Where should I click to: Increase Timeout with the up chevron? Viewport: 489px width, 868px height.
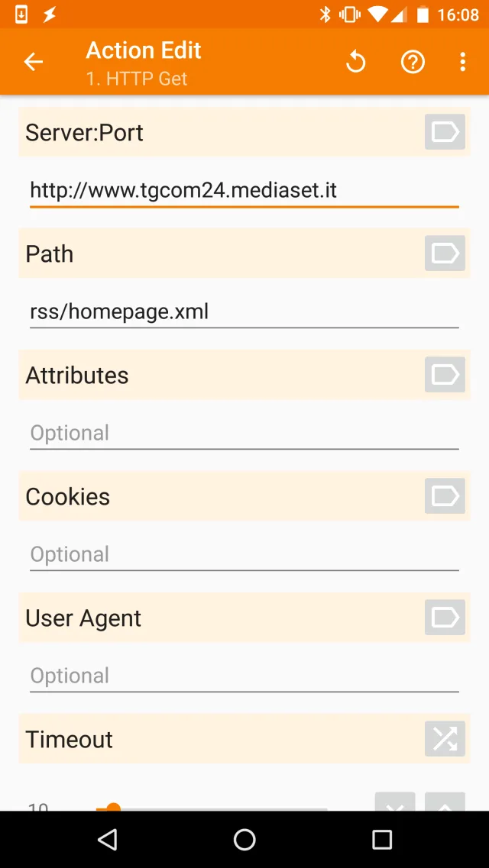tap(444, 807)
